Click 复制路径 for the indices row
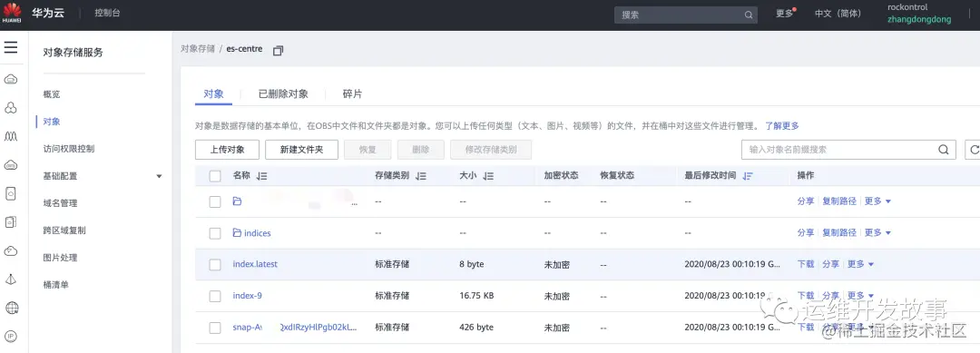 pos(839,232)
